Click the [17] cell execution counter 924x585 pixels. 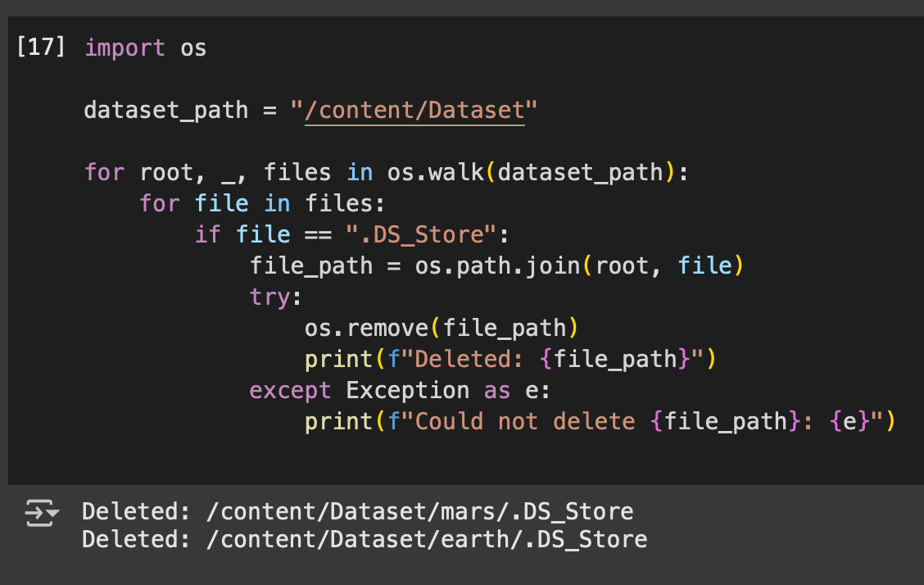(41, 48)
